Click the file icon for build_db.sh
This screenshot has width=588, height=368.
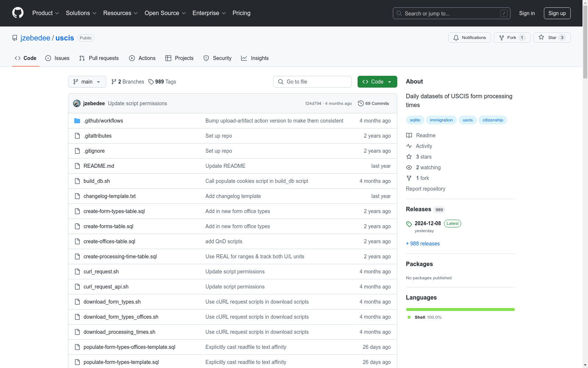77,181
